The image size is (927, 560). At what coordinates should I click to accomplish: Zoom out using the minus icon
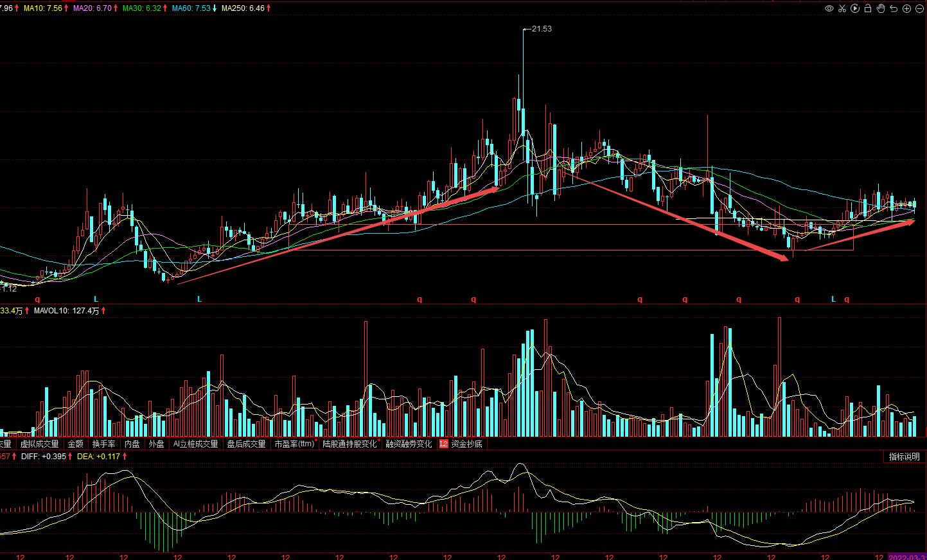pos(919,8)
